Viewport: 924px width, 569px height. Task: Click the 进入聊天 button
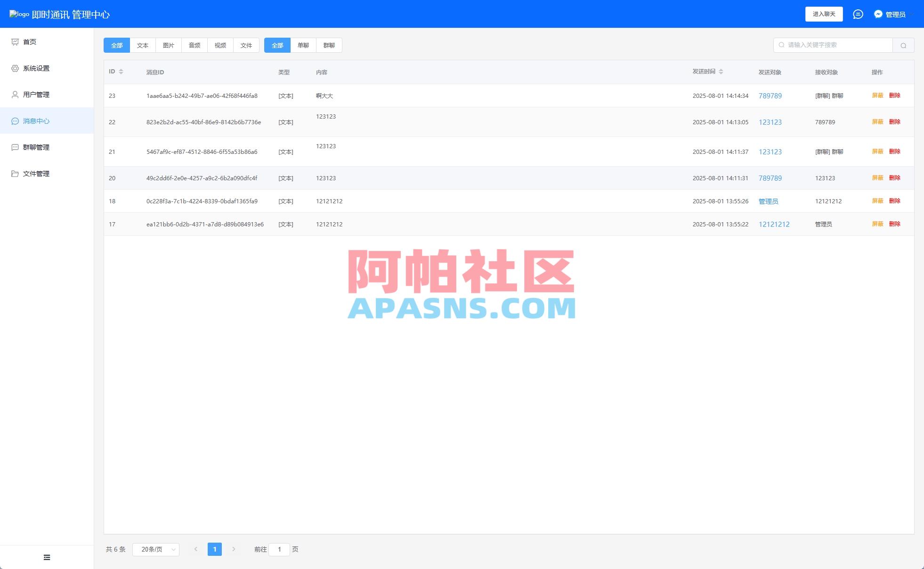point(824,14)
